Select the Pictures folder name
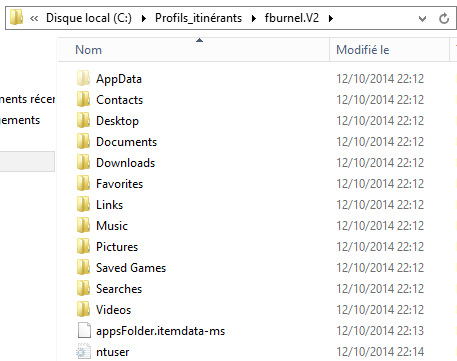This screenshot has height=361, width=457. (x=117, y=247)
